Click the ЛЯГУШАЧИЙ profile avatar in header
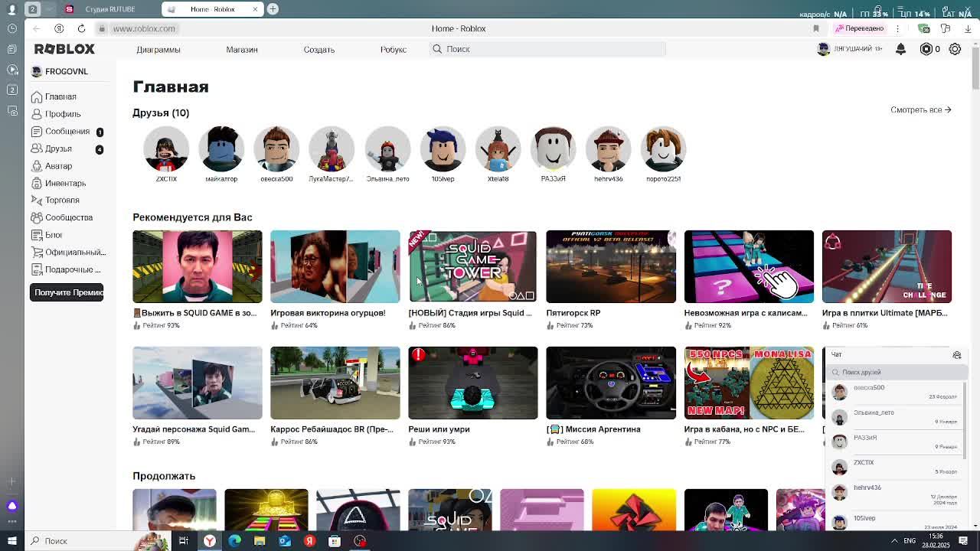The image size is (980, 551). coord(824,49)
